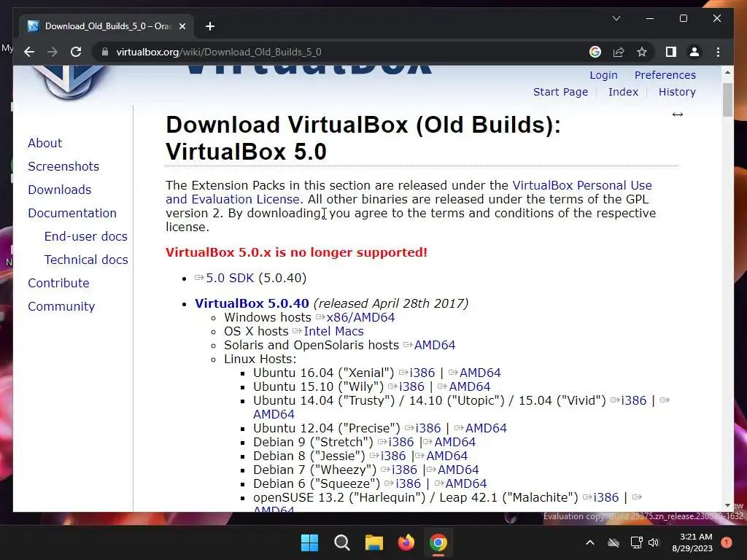Go to Start Page
Screen dimensions: 747x560
[x=560, y=92]
